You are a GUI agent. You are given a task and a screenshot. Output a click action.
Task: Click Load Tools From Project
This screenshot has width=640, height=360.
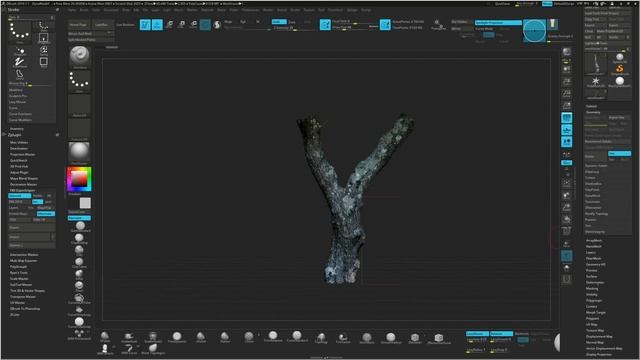[x=607, y=13]
